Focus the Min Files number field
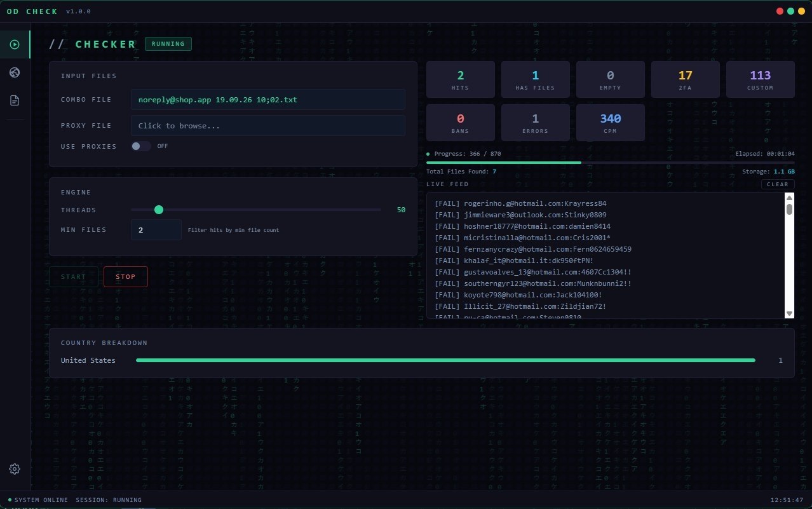 click(156, 230)
